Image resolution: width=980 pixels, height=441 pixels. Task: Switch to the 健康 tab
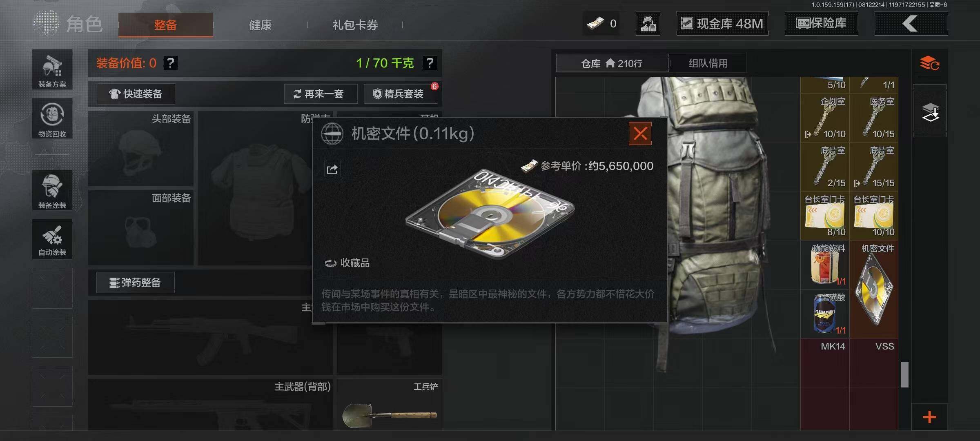pos(261,25)
